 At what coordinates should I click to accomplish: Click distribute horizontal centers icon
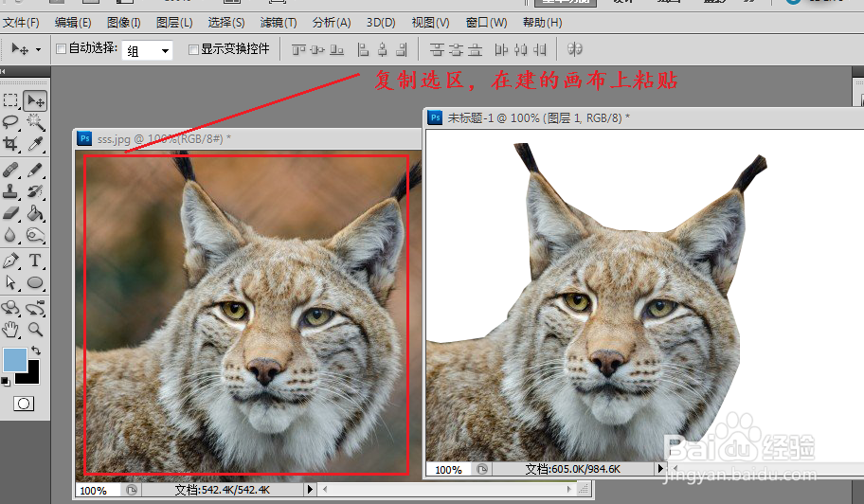click(x=521, y=49)
